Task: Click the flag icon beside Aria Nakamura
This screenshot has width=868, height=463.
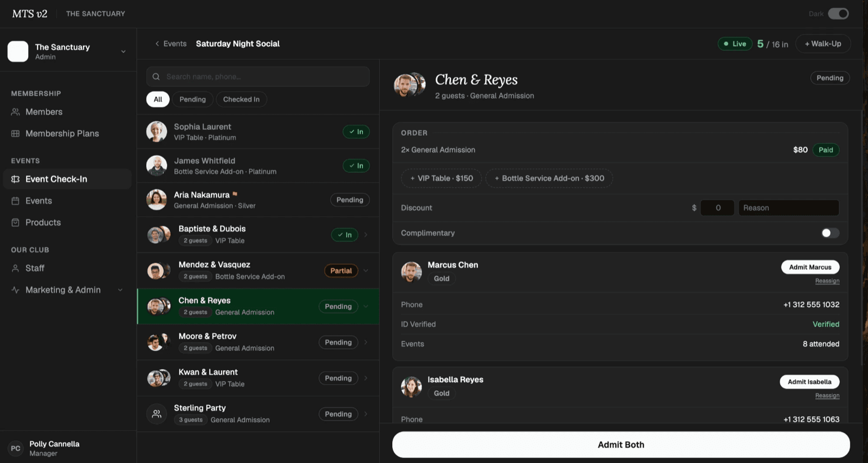Action: point(235,194)
